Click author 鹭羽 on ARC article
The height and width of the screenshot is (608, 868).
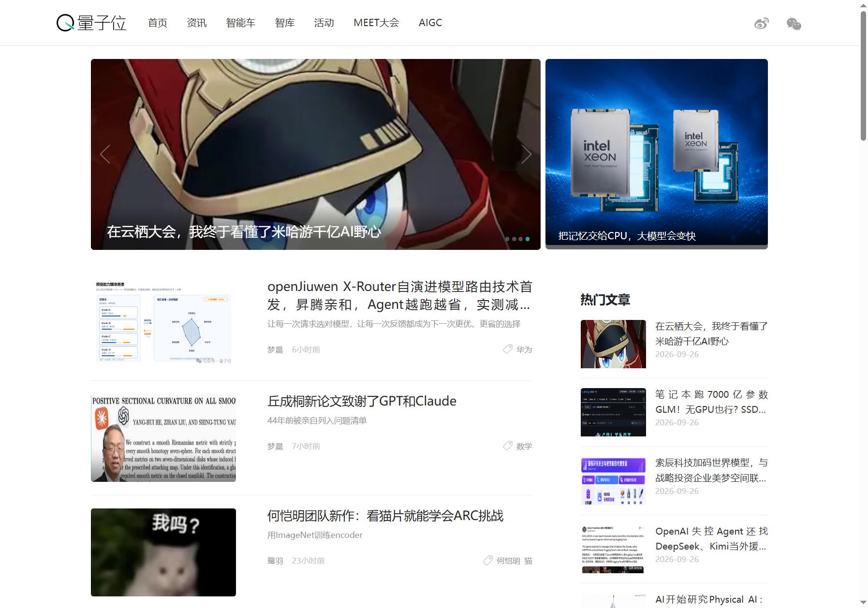coord(275,561)
